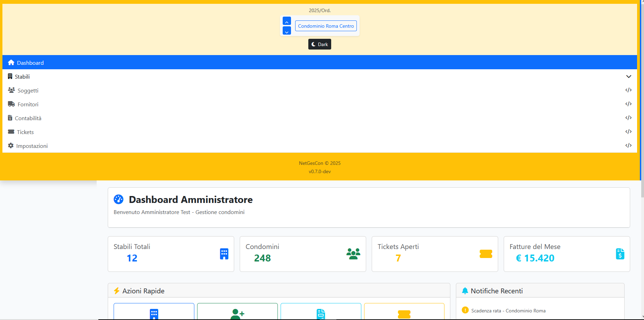644x320 pixels.
Task: Click the down arrow stepper button
Action: click(286, 30)
